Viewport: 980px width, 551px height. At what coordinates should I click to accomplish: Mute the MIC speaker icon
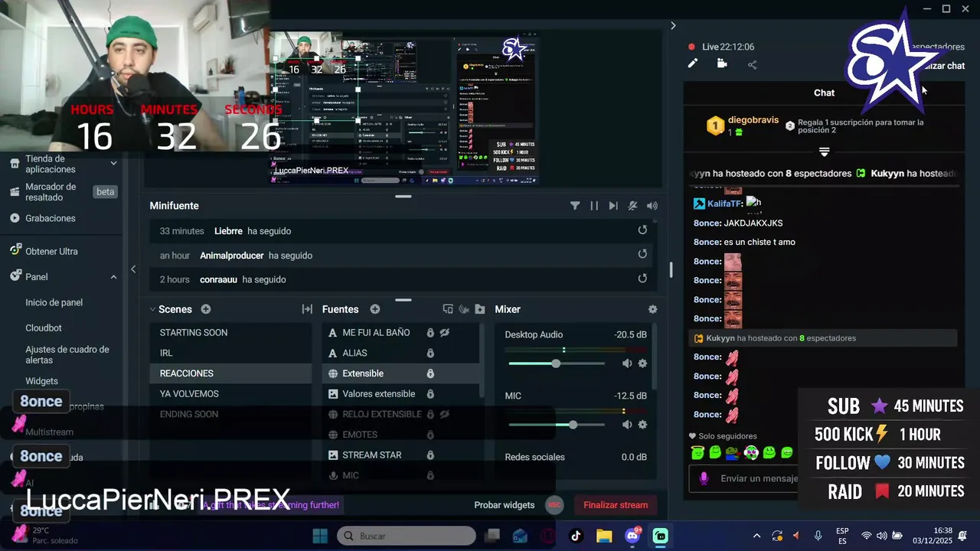click(627, 425)
